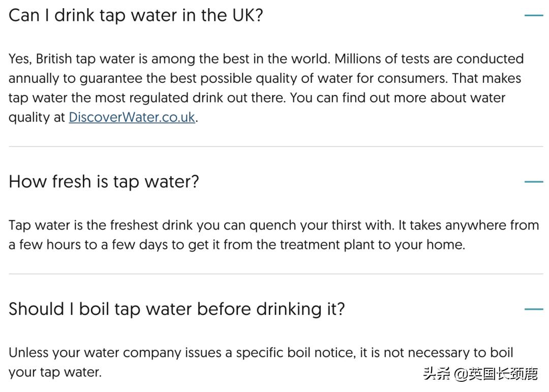Collapse the 'How fresh is tap water?' section
This screenshot has height=392, width=549.
[533, 181]
